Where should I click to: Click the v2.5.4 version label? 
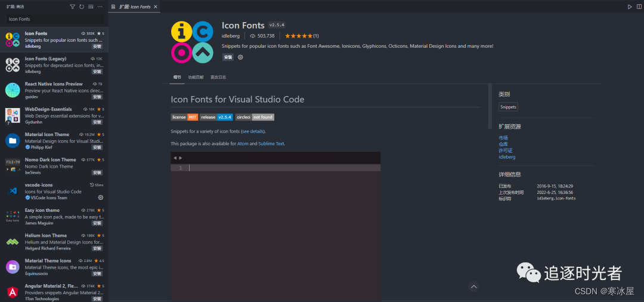pos(277,25)
